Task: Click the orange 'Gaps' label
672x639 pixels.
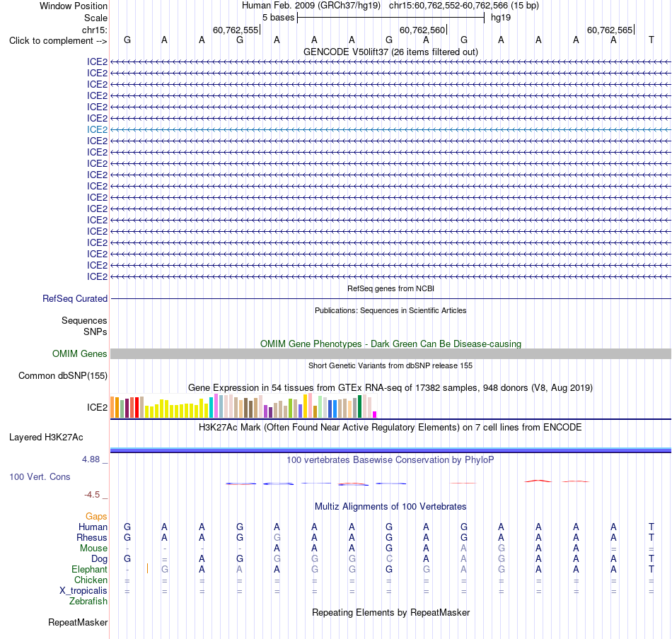Action: pos(96,517)
